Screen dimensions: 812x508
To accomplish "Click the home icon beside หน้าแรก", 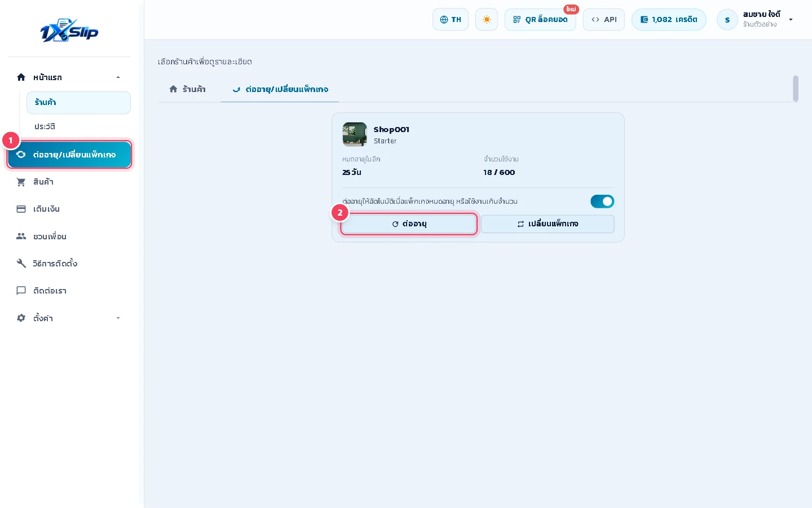I will tap(21, 77).
